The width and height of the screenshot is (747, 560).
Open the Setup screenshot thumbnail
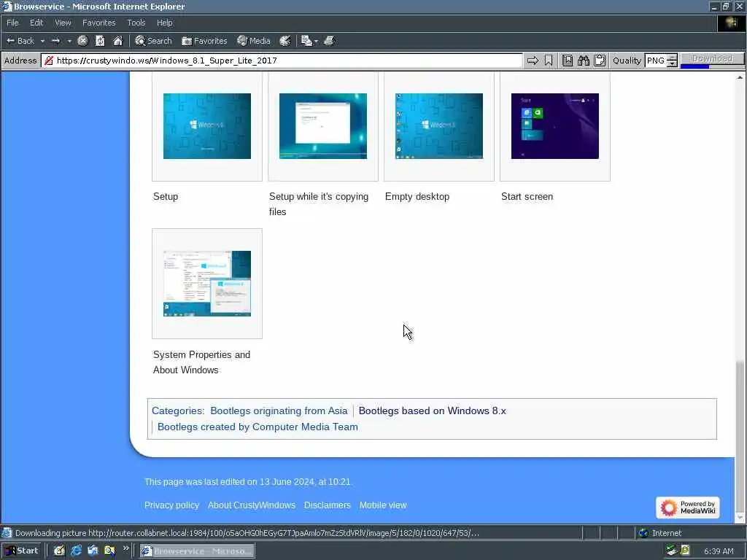[206, 125]
